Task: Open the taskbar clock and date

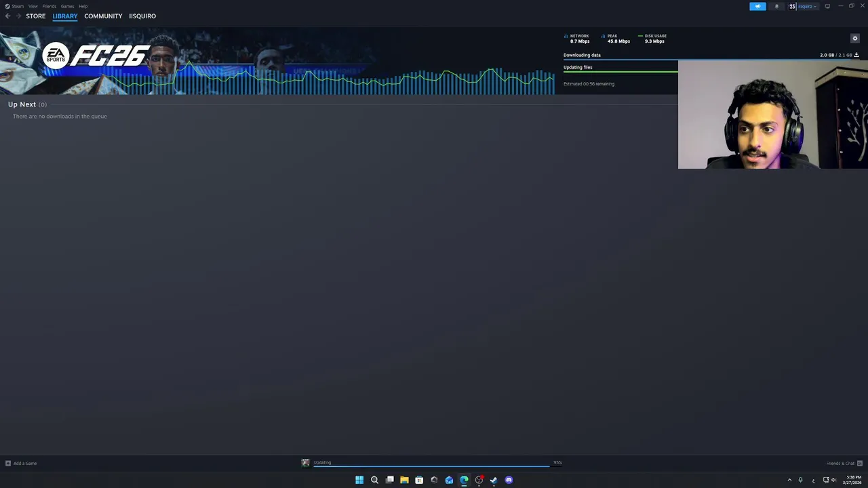Action: (x=853, y=480)
